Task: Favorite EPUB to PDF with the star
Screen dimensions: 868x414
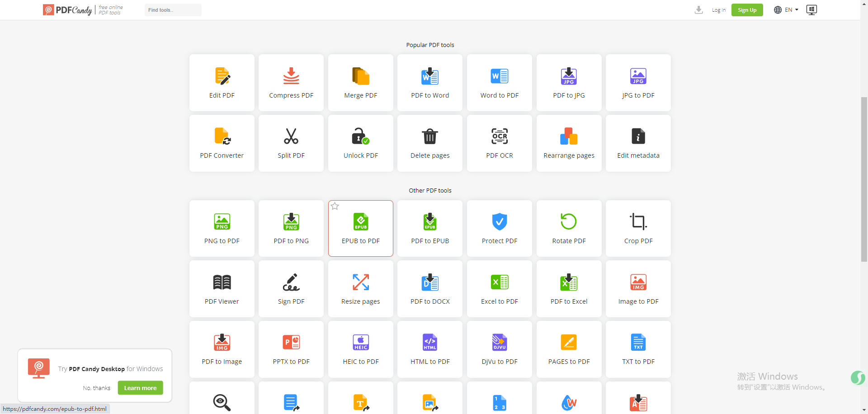Action: 335,206
